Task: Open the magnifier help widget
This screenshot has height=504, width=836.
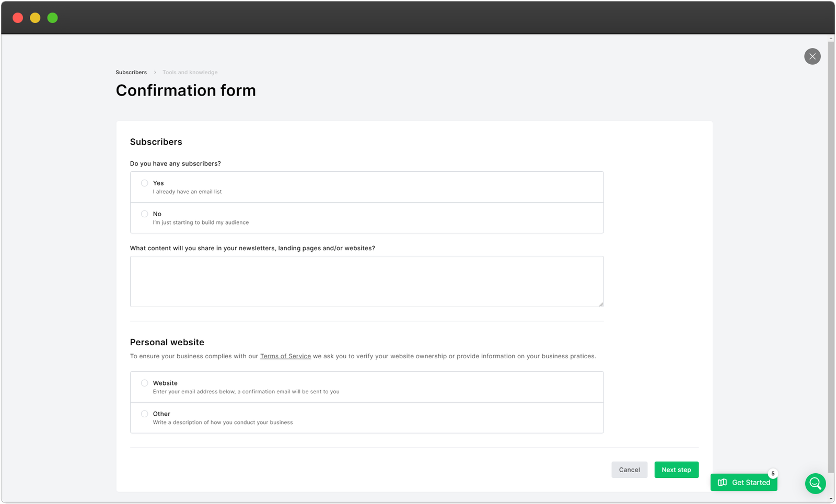Action: click(815, 484)
